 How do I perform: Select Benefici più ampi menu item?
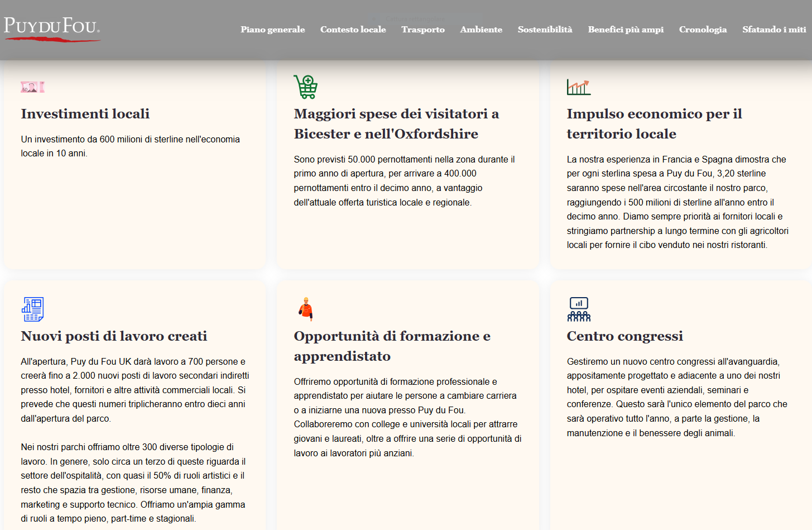626,30
